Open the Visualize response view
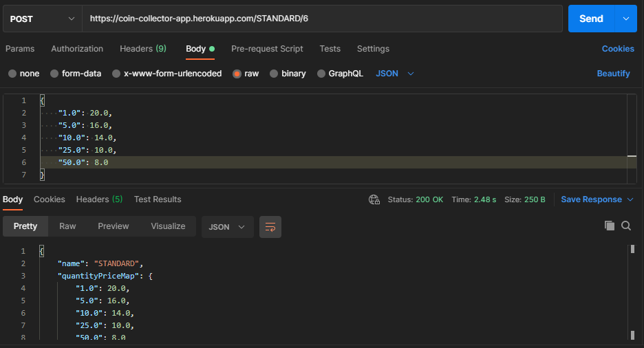Image resolution: width=644 pixels, height=348 pixels. 168,226
